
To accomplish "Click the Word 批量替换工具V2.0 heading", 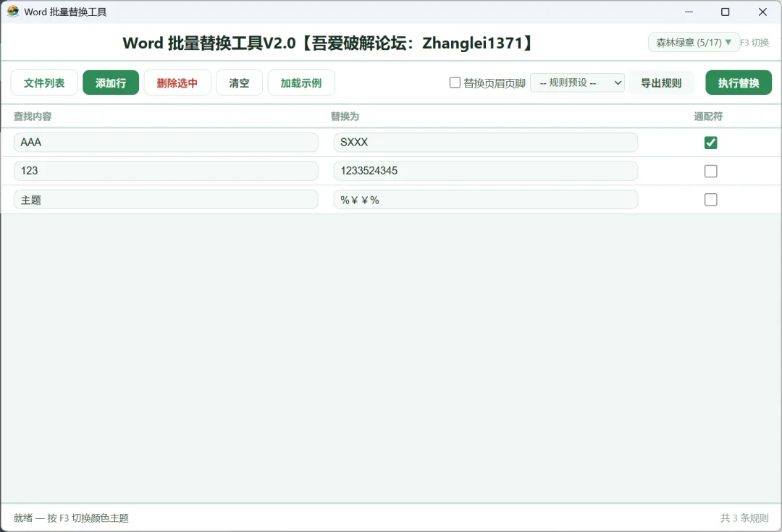I will pyautogui.click(x=328, y=43).
